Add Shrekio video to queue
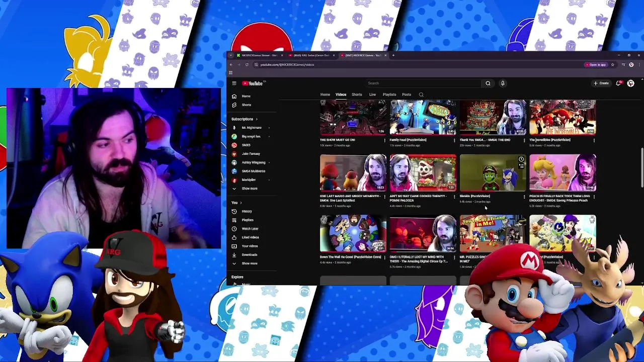Screen dimensions: 644x362 (x=521, y=166)
